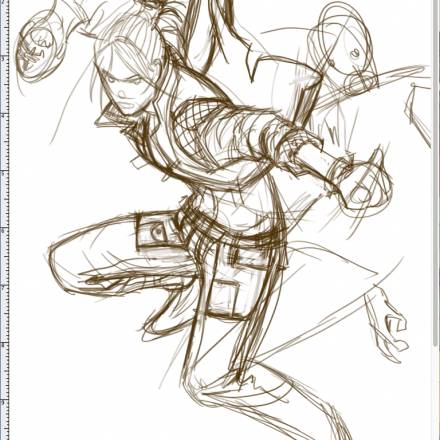Click the empty scrollbar track below the thumb
Viewport: 440px width, 440px height.
tap(436, 393)
